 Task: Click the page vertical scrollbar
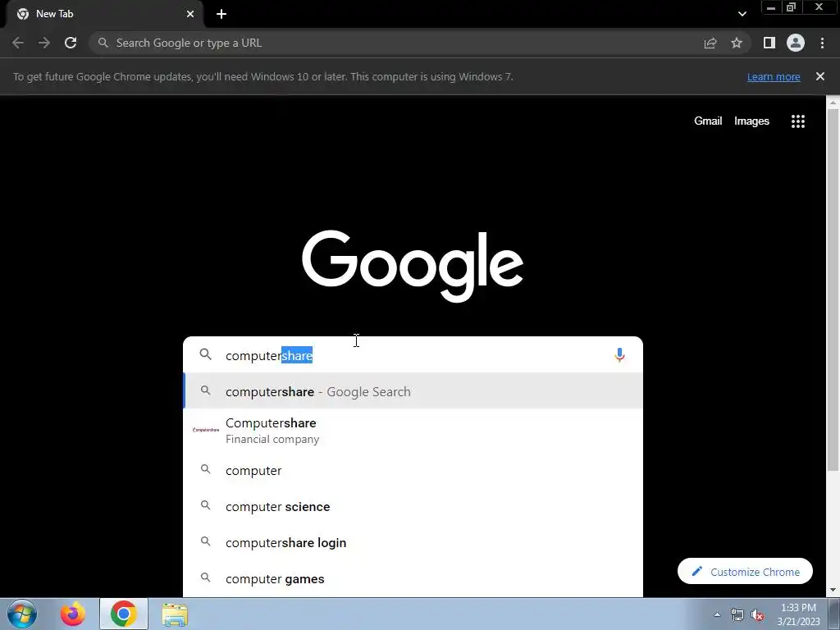pyautogui.click(x=833, y=290)
